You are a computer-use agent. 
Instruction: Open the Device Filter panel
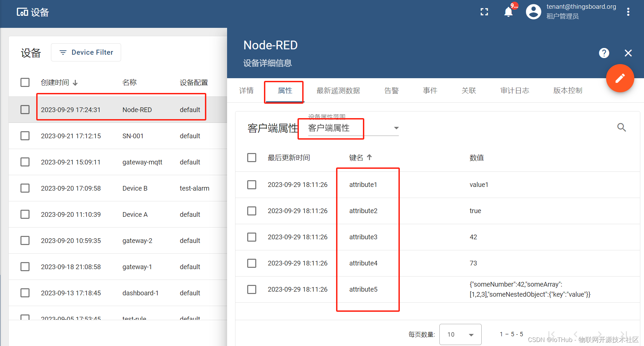[x=86, y=52]
